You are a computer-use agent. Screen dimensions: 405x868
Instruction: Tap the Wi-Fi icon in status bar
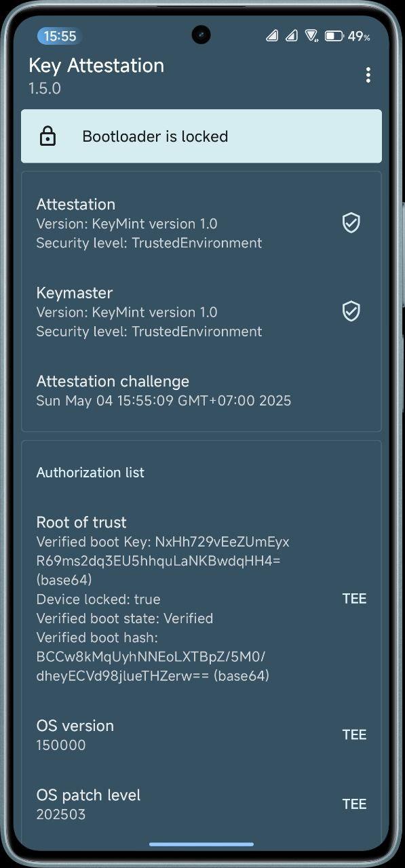(x=311, y=35)
